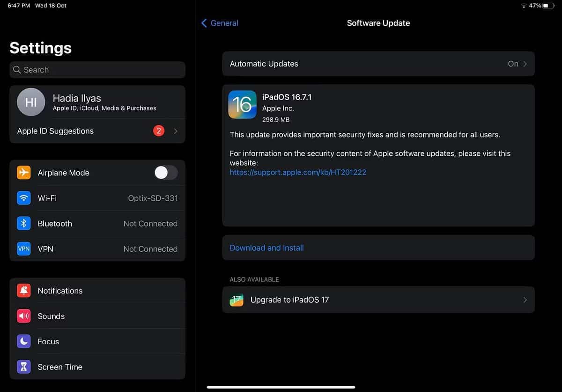Click the Screen Time hourglass icon

pos(23,367)
